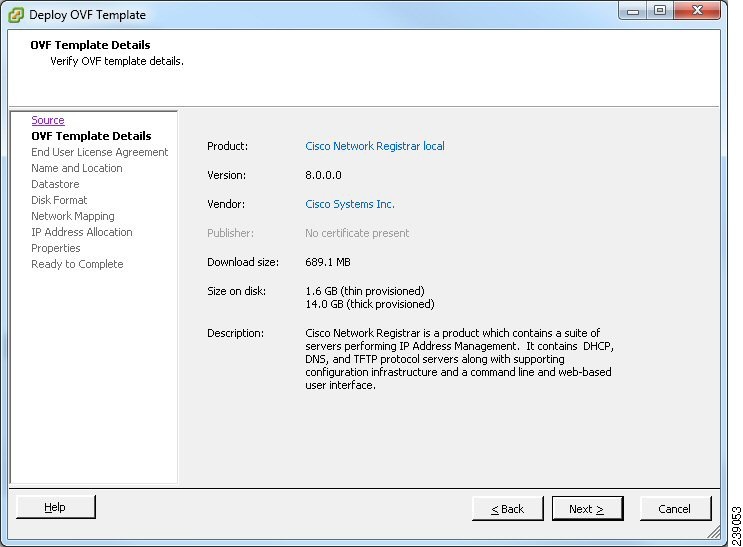Open Cisco Network Registrar local link
This screenshot has width=743, height=547.
[x=375, y=146]
